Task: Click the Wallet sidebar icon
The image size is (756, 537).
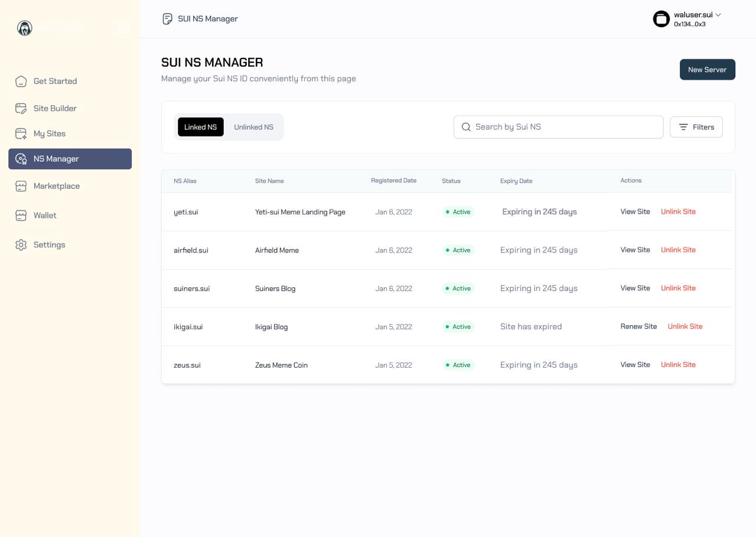Action: (21, 215)
